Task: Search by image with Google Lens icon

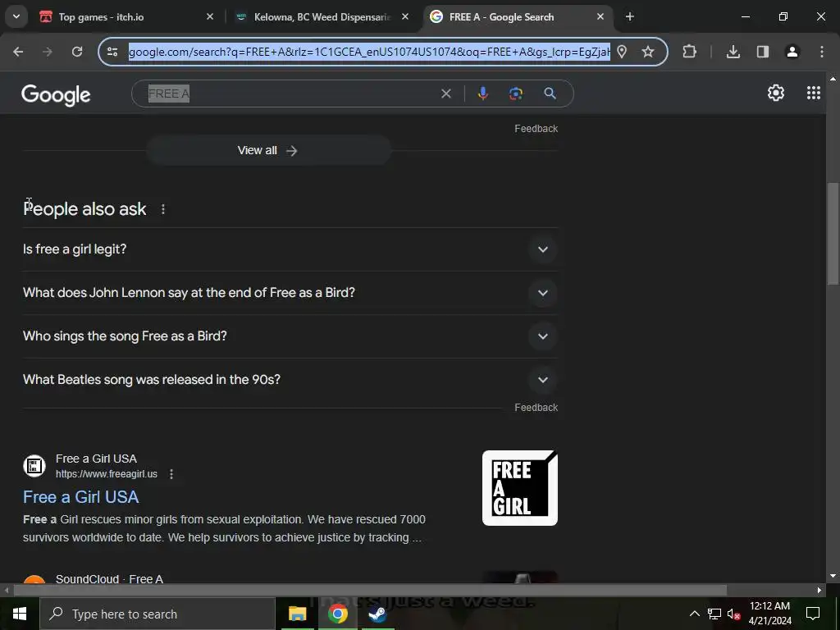Action: [x=515, y=94]
